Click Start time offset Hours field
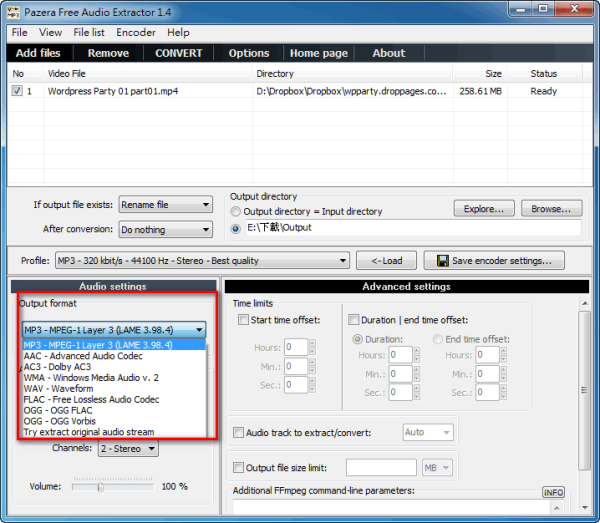600x523 pixels. (x=296, y=347)
